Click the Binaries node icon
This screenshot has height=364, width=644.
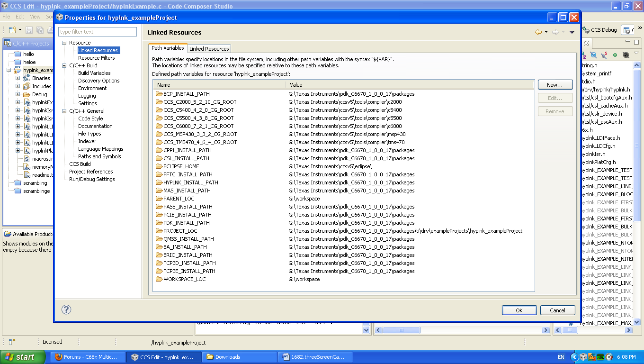tap(27, 78)
